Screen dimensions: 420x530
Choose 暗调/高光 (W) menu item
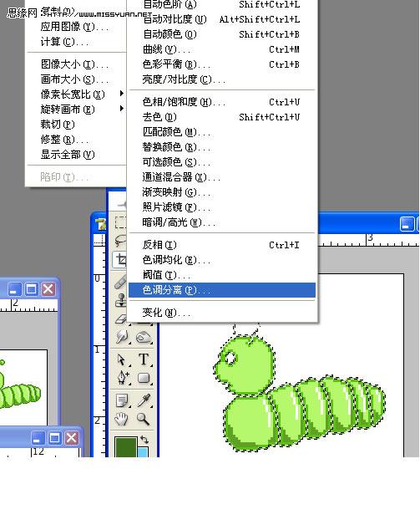pyautogui.click(x=222, y=222)
